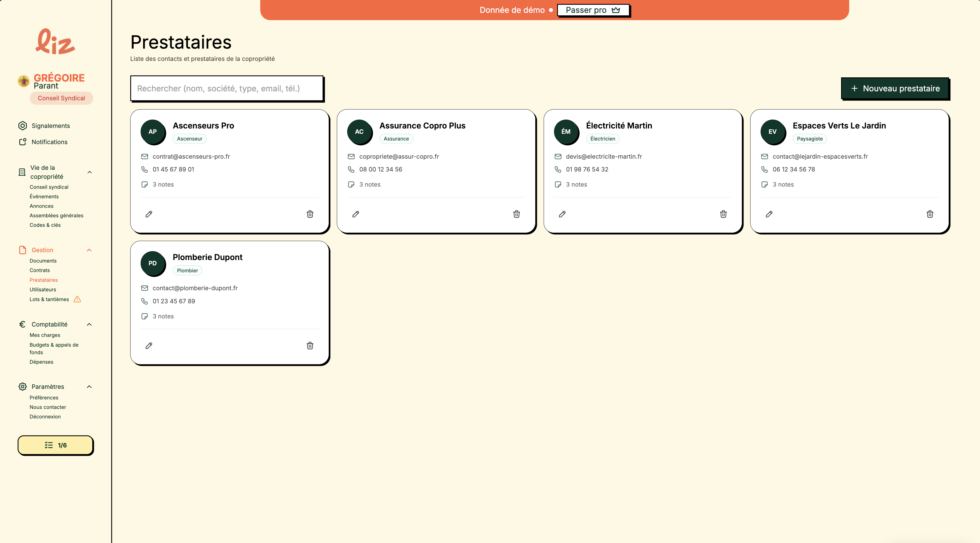Click Déconnexion to log out
The height and width of the screenshot is (543, 980).
pos(45,417)
